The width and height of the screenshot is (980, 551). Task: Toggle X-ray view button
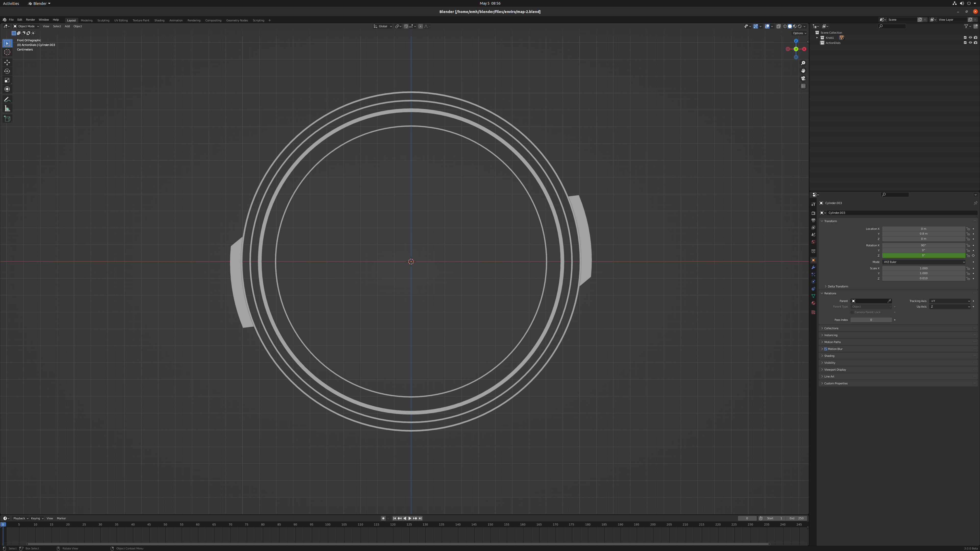[x=778, y=26]
